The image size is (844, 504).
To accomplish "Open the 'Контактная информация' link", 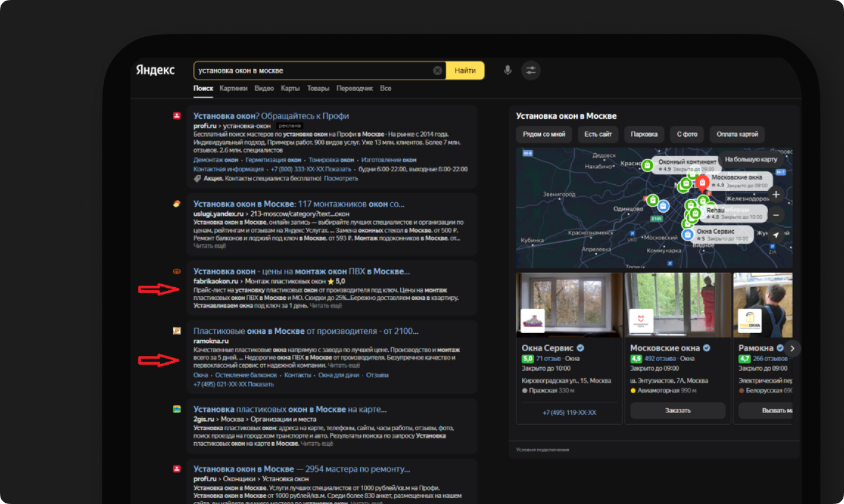I will 229,170.
